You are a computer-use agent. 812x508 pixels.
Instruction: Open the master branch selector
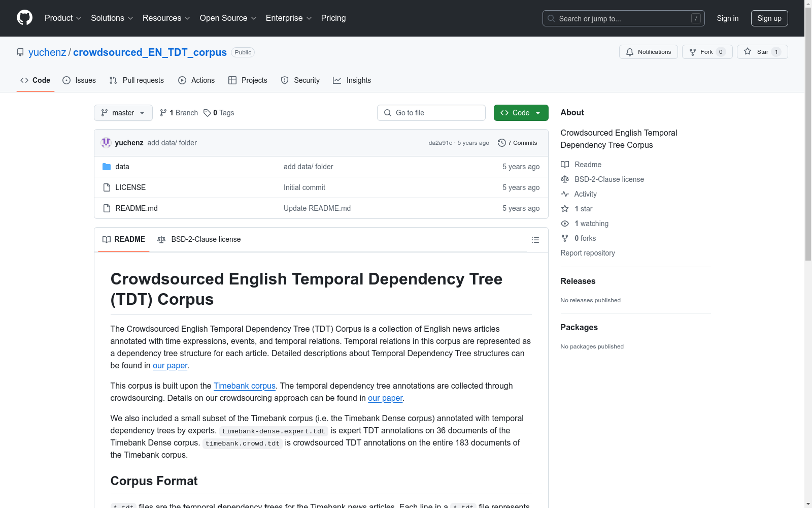click(123, 113)
